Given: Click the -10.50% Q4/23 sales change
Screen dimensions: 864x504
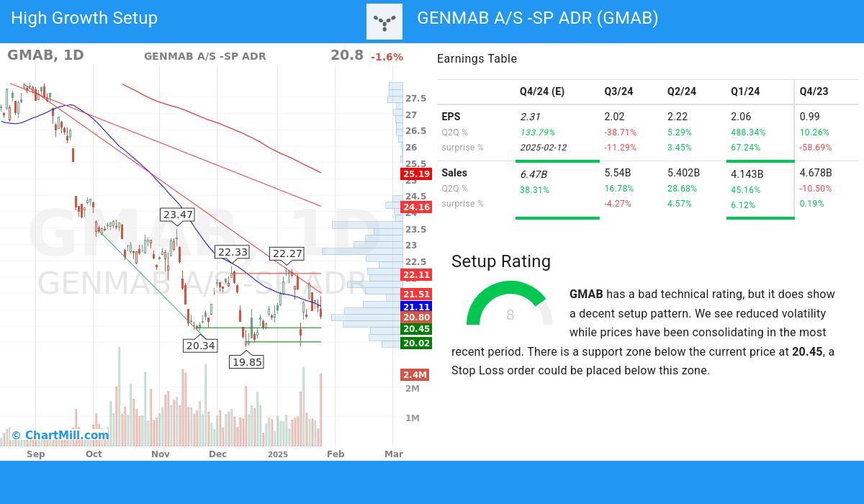Looking at the screenshot, I should pyautogui.click(x=816, y=189).
